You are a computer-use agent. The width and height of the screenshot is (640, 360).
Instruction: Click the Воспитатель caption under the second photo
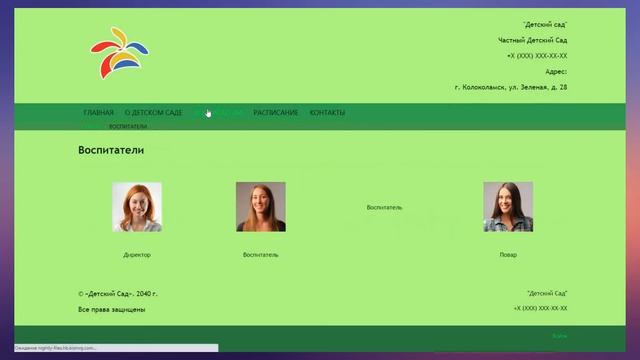261,255
